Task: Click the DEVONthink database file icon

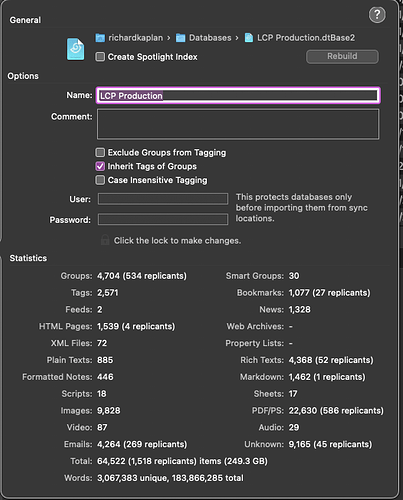Action: pyautogui.click(x=76, y=49)
